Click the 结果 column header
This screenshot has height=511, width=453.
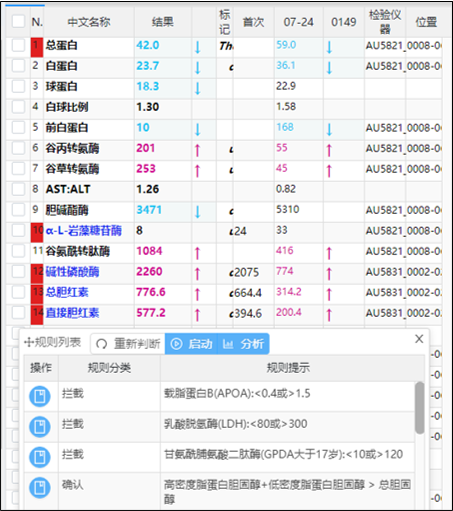pyautogui.click(x=163, y=22)
